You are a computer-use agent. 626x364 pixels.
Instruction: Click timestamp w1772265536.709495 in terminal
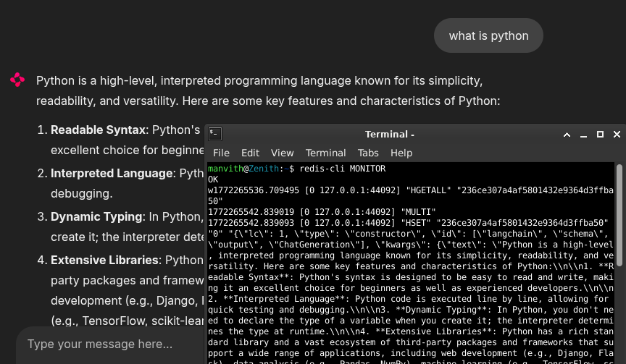coord(254,190)
